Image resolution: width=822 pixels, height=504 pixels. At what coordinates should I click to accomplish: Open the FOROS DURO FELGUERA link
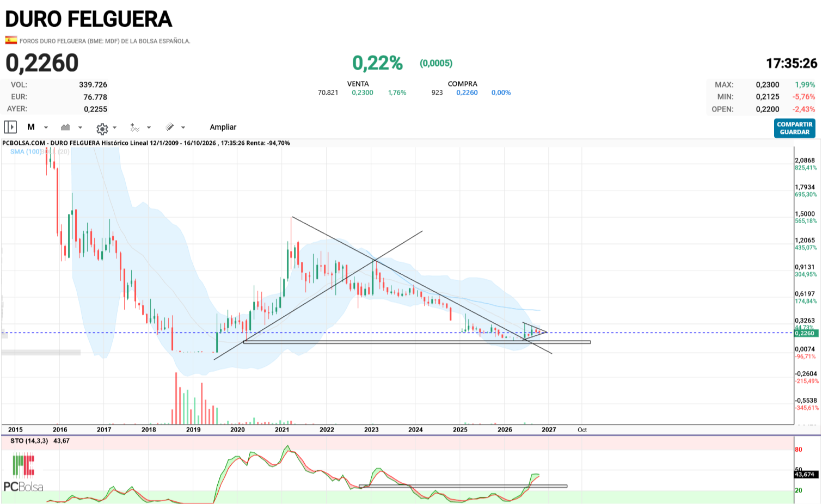(x=105, y=41)
